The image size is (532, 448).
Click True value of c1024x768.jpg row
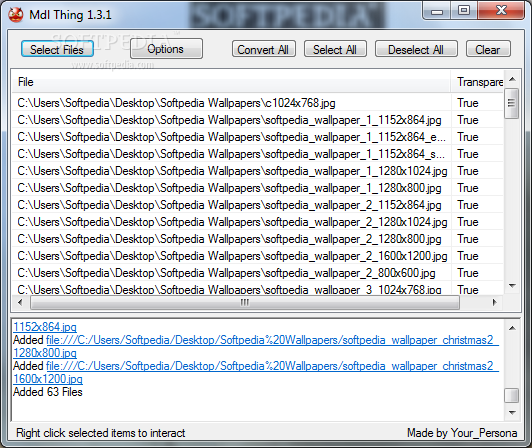(x=468, y=102)
